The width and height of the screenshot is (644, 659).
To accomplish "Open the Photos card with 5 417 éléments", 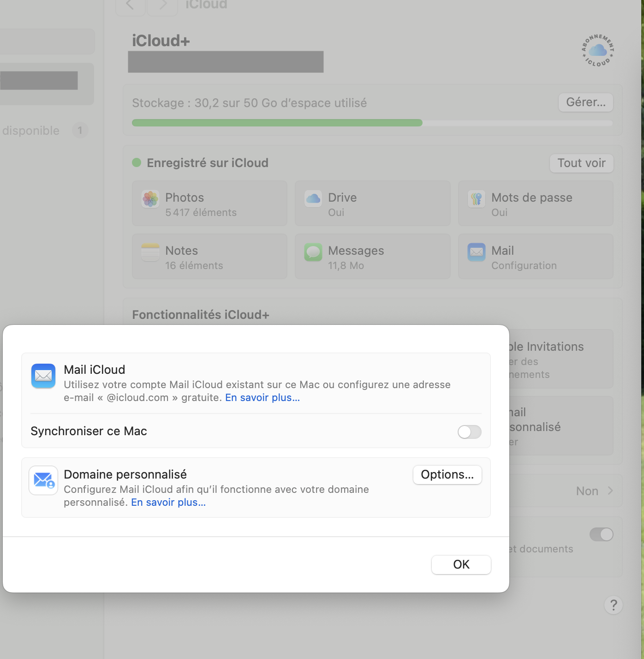I will [x=209, y=203].
